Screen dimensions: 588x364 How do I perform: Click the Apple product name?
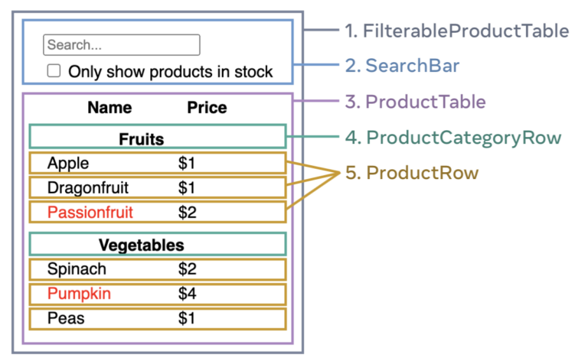pos(68,163)
